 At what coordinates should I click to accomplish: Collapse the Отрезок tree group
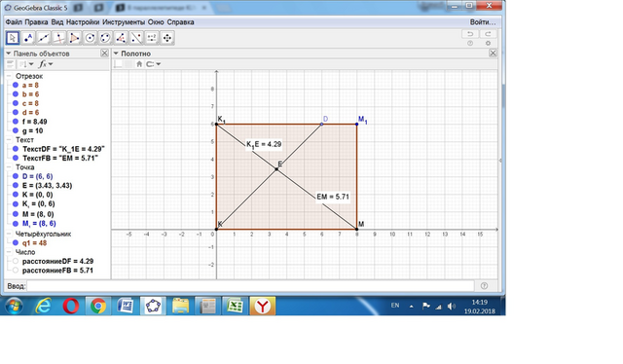[9, 76]
